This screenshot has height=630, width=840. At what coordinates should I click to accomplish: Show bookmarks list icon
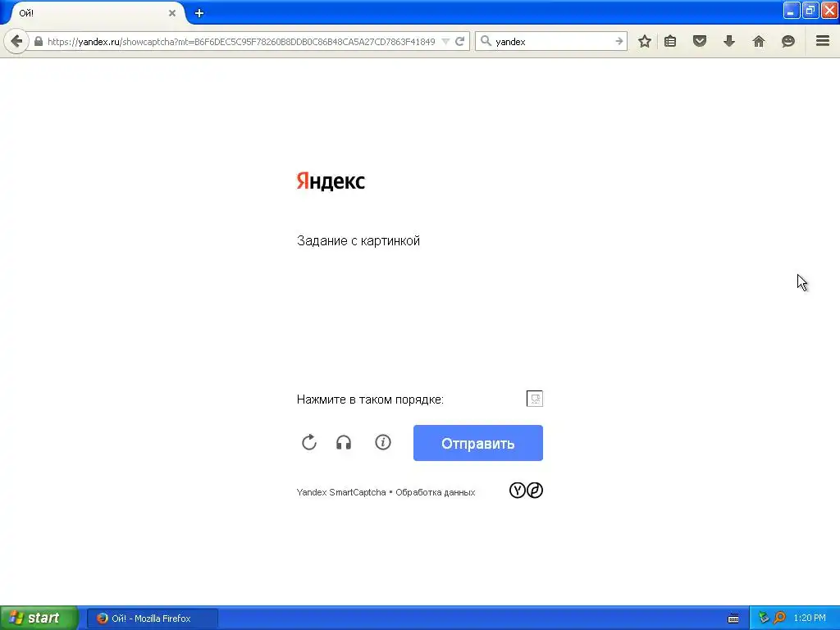tap(670, 41)
